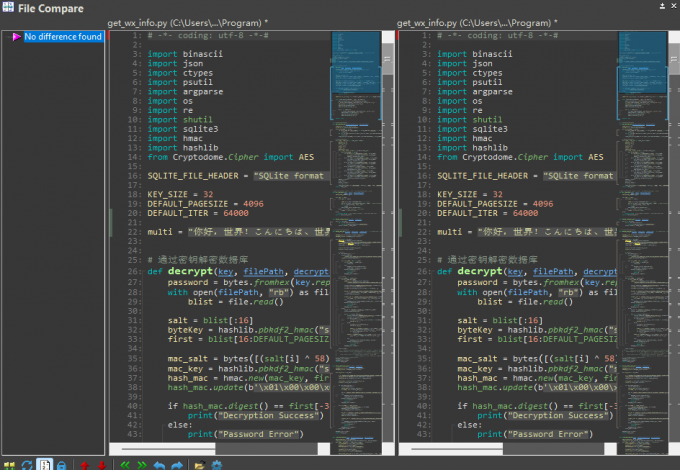Viewport: 680px width, 470px height.
Task: Click the blue redo arrow icon
Action: (x=177, y=465)
